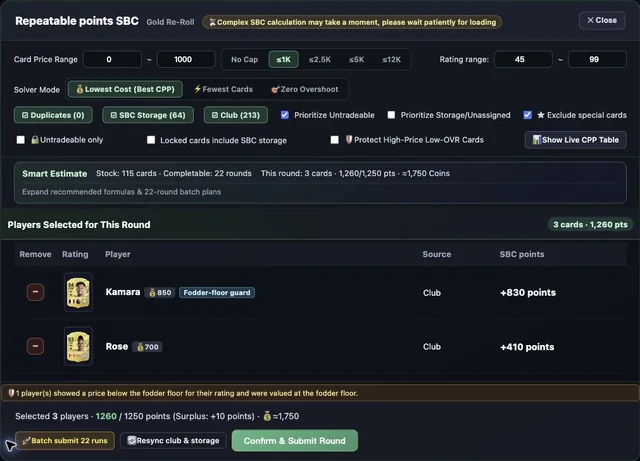
Task: Expand recommended formulas & 22-round batch plans
Action: coord(122,192)
